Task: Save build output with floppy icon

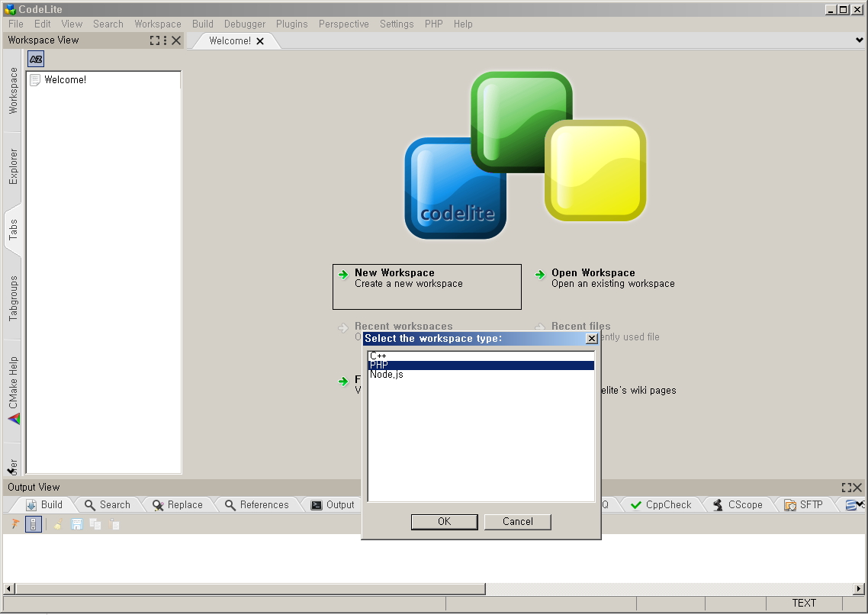Action: point(77,523)
